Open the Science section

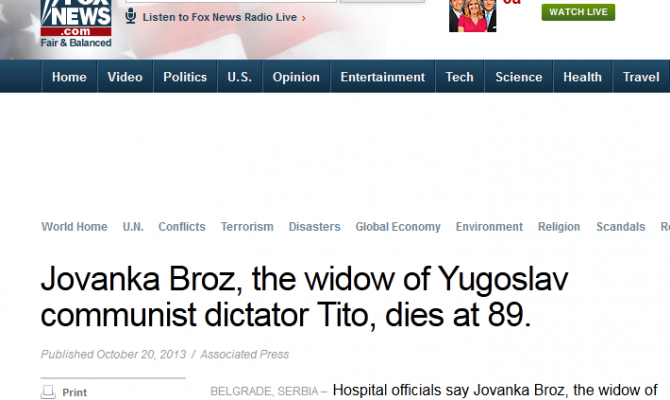519,77
